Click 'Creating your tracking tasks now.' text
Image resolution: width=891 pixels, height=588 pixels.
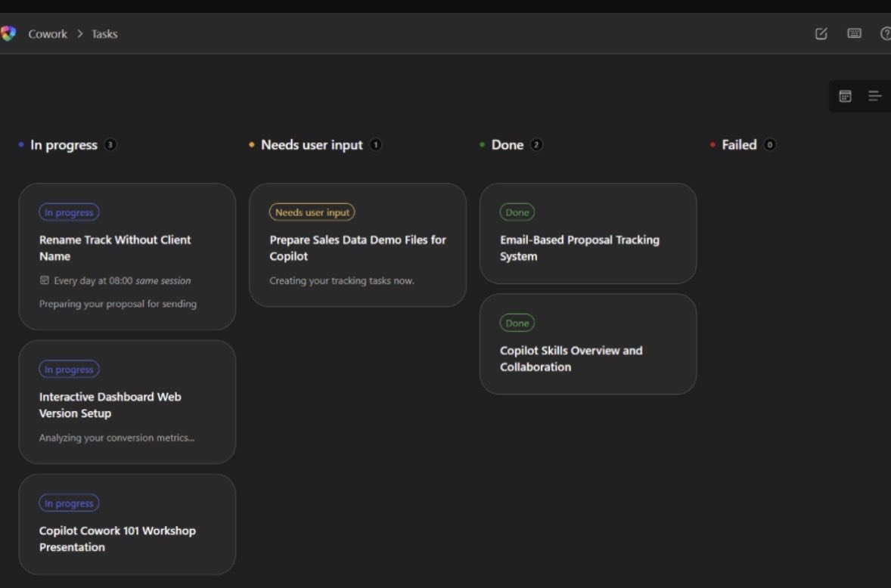point(342,280)
